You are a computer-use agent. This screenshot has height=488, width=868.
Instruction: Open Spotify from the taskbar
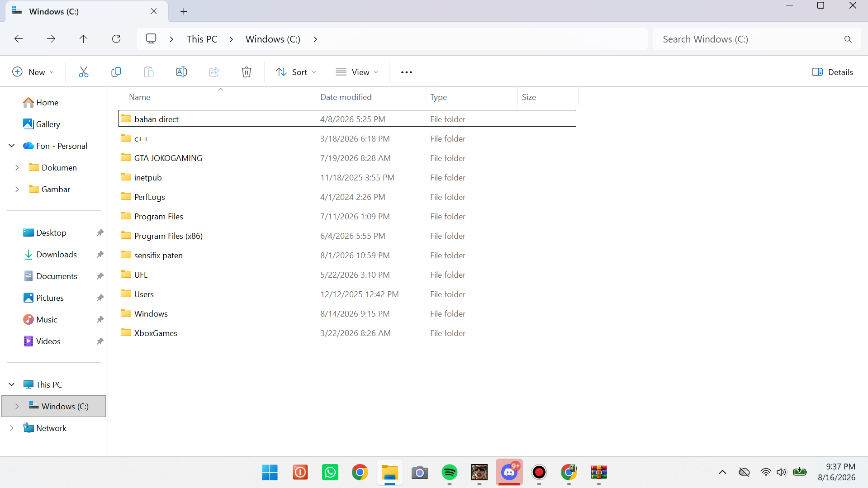point(450,473)
